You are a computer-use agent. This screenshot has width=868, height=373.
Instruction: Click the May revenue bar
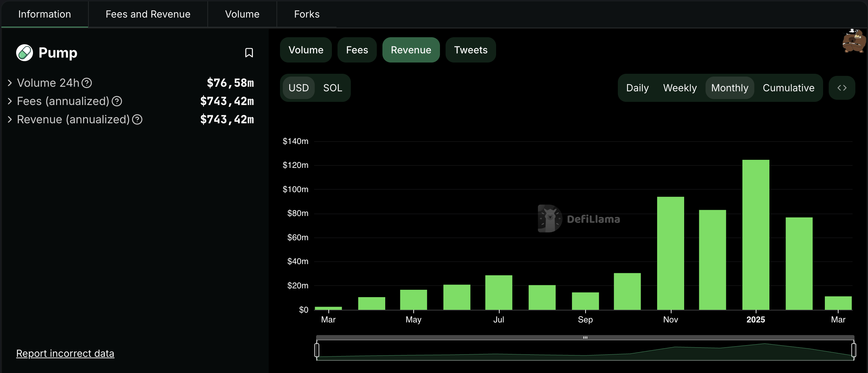413,300
